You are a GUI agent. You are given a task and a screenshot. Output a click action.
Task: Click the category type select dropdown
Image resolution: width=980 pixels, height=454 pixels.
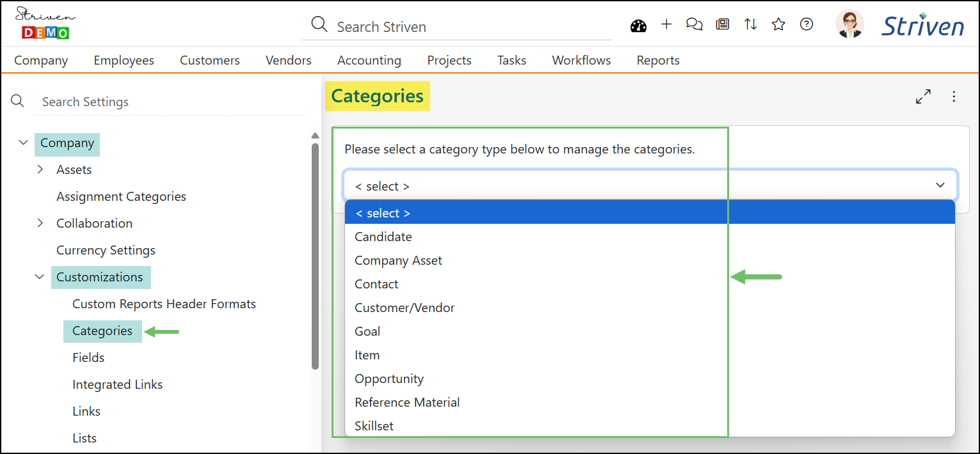(x=650, y=186)
